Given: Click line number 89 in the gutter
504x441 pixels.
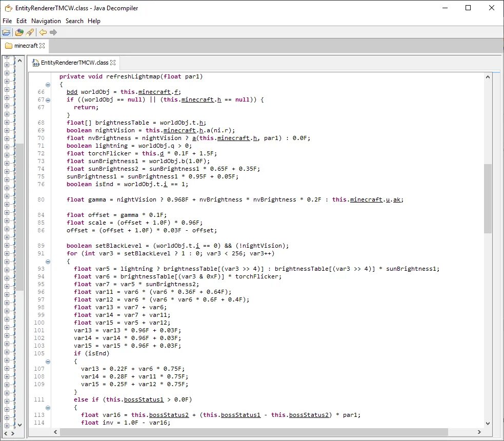Looking at the screenshot, I should pos(41,246).
